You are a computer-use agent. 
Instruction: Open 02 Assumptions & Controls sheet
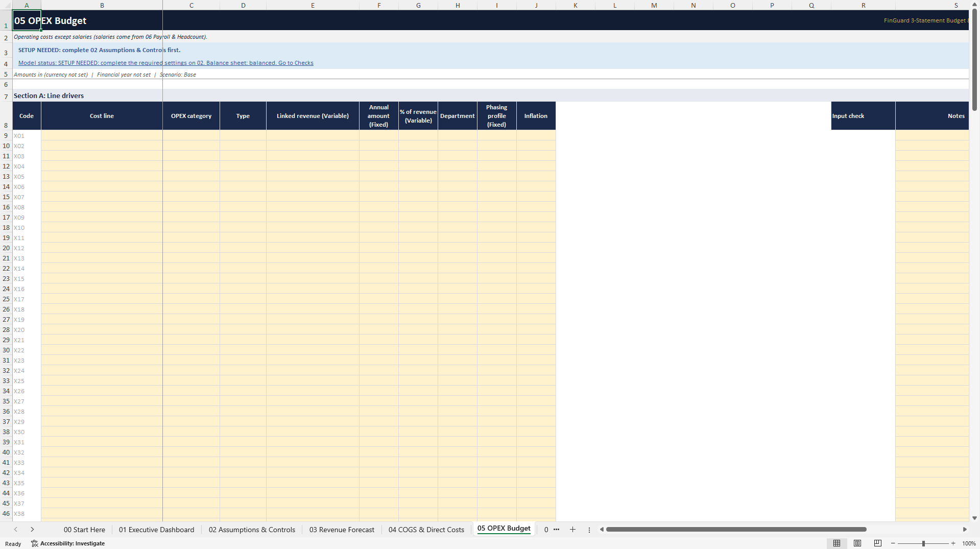pos(252,530)
